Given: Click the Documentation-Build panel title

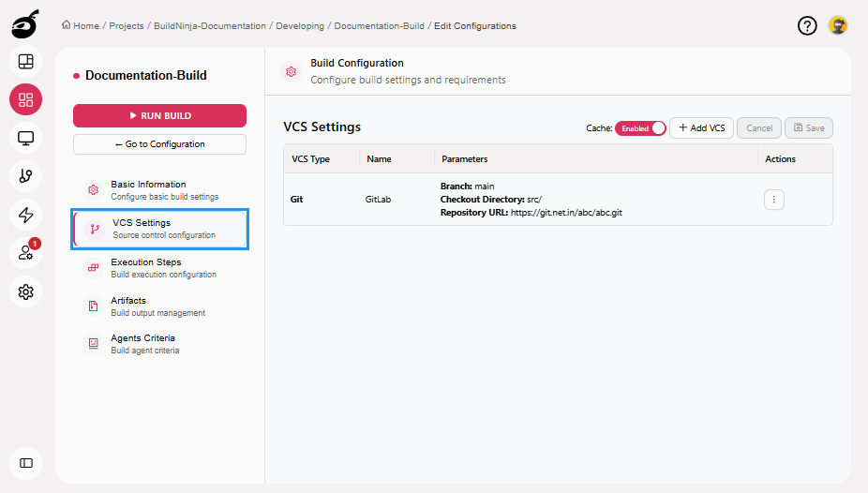Looking at the screenshot, I should click(146, 75).
